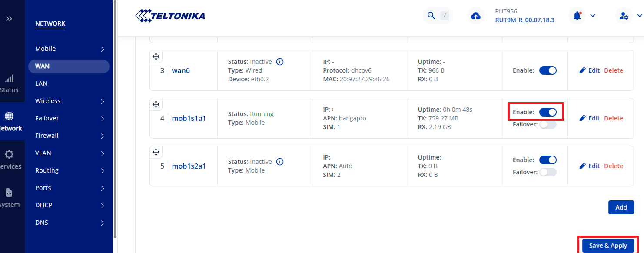This screenshot has height=253, width=644.
Task: Click the drag handle on mob1s1a1 row
Action: click(156, 104)
